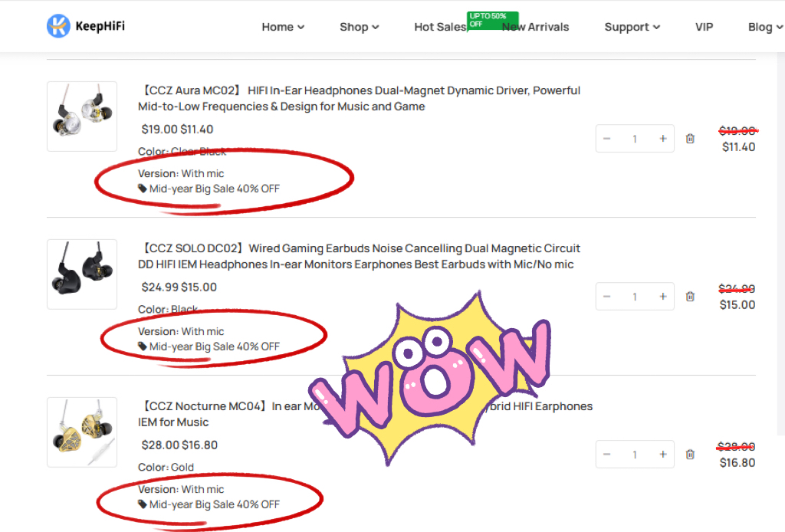
Task: Click the Nocturne MC04 sale tag icon
Action: pyautogui.click(x=142, y=504)
